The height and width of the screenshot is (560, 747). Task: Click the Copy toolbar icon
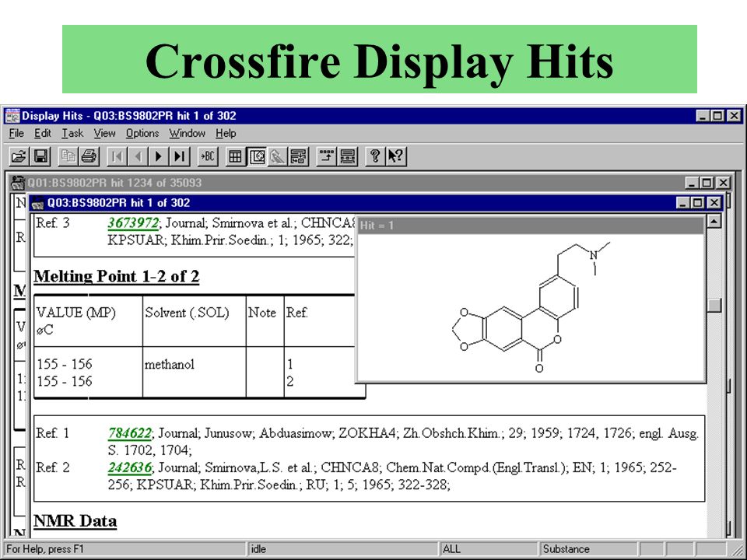tap(68, 156)
